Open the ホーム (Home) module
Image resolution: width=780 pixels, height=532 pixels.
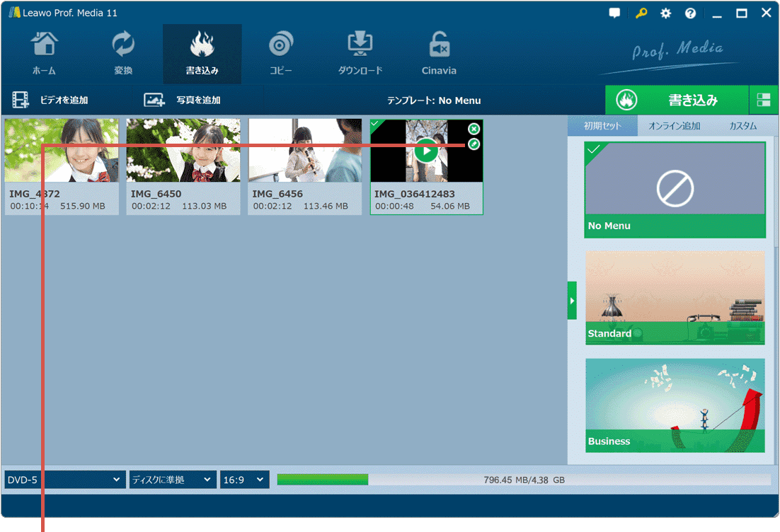pos(44,54)
